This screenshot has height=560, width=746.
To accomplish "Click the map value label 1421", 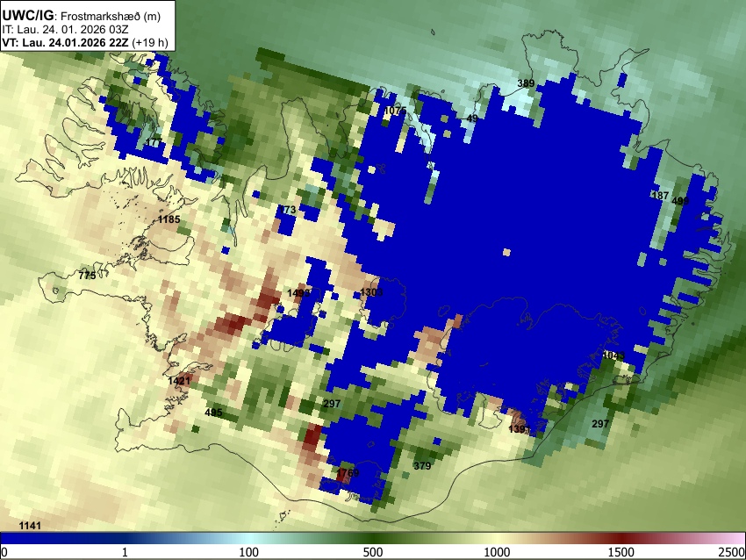I will (x=179, y=381).
